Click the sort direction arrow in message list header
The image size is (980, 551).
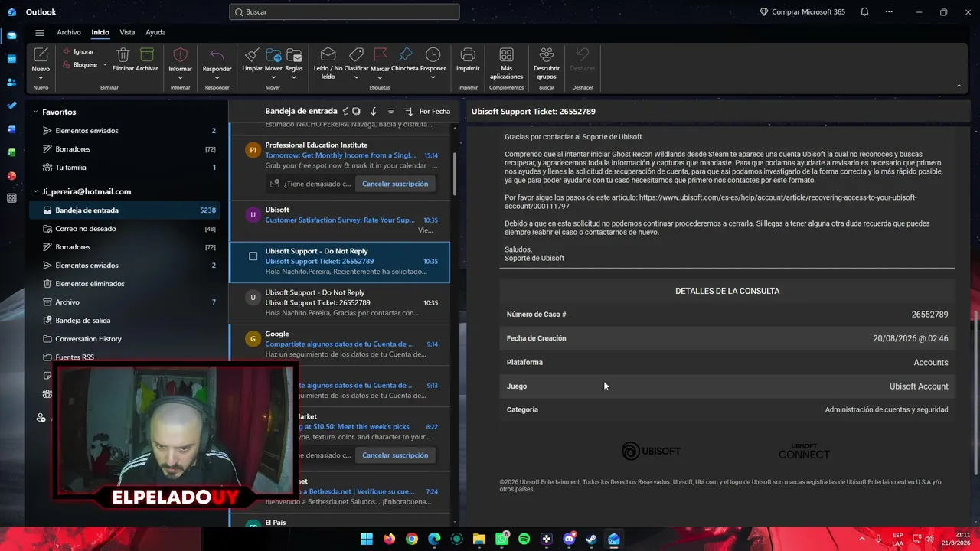tap(374, 112)
